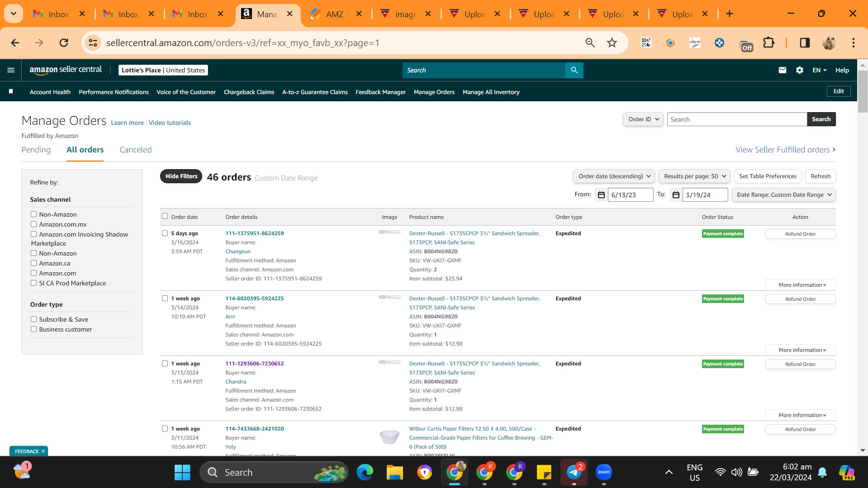Open order link 114-6020395-5924225

(x=255, y=298)
